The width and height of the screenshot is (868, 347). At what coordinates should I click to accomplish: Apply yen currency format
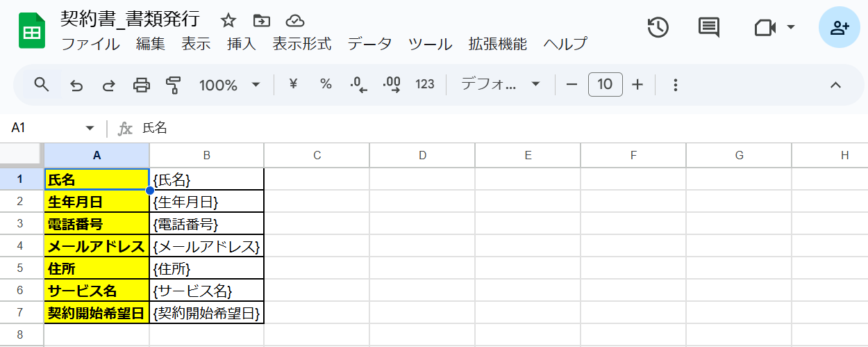click(293, 84)
